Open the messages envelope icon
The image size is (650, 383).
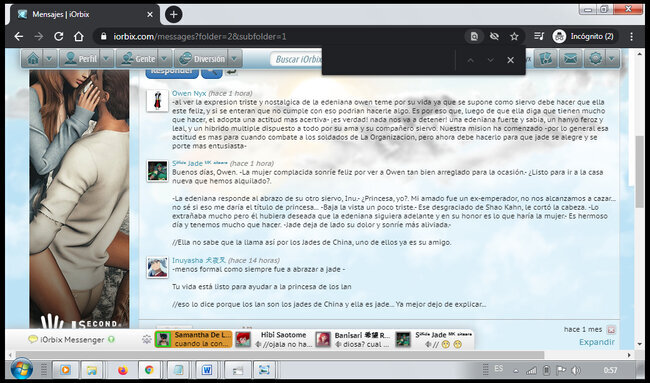[570, 59]
